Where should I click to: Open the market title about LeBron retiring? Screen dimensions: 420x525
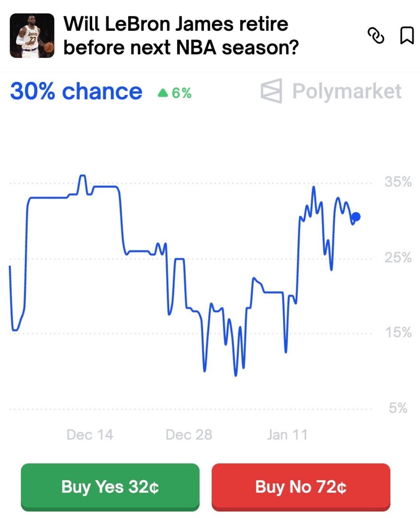[x=181, y=36]
